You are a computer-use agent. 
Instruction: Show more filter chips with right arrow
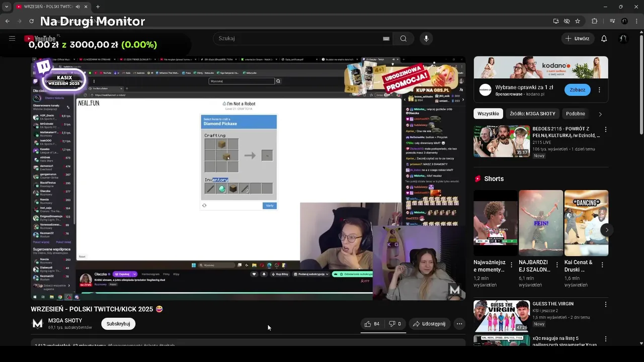[600, 114]
